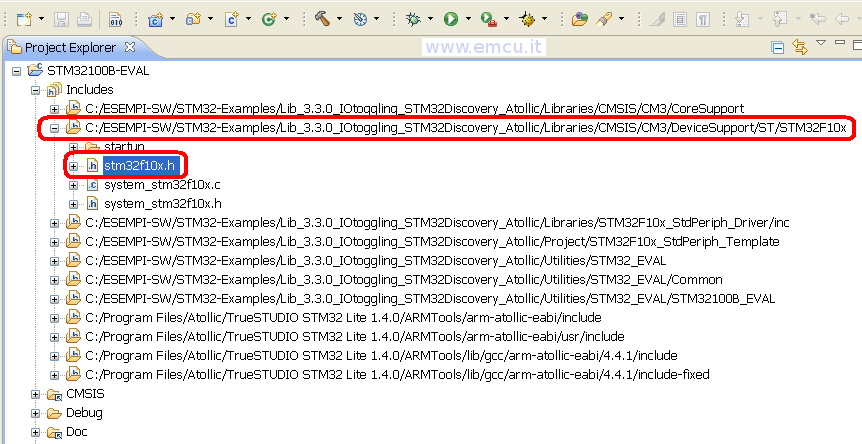Select system_stm32f10x.h header file
862x444 pixels.
163,203
